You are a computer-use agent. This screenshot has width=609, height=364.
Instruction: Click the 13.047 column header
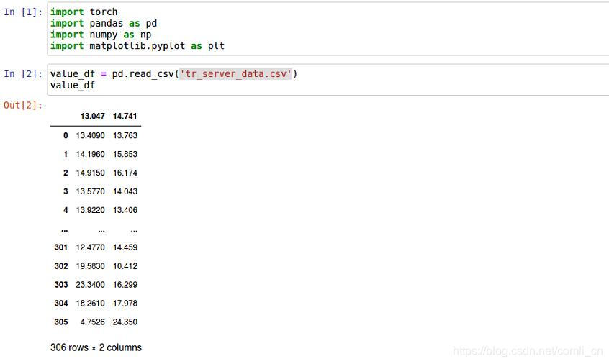[92, 116]
